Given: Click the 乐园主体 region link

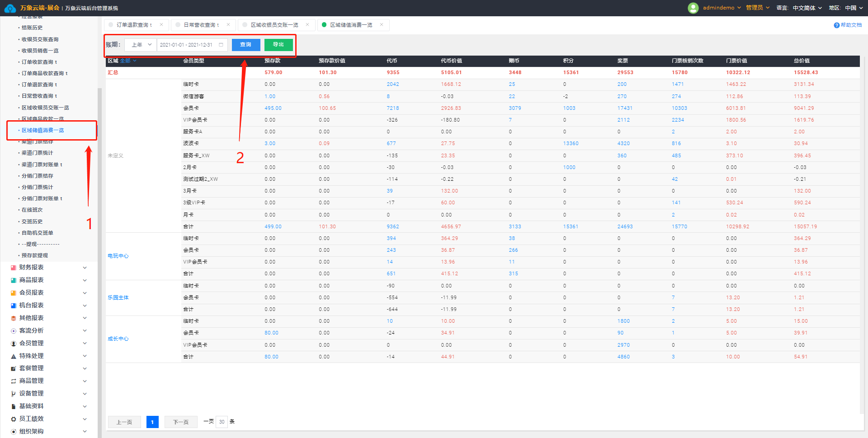Looking at the screenshot, I should 118,297.
